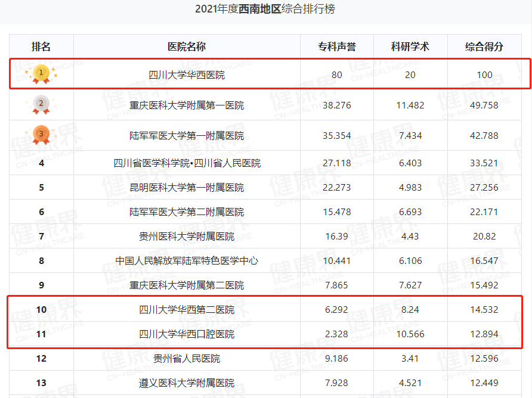This screenshot has height=398, width=532.
Task: Select hospital name 贵州医科大学附属医院
Action: point(187,237)
